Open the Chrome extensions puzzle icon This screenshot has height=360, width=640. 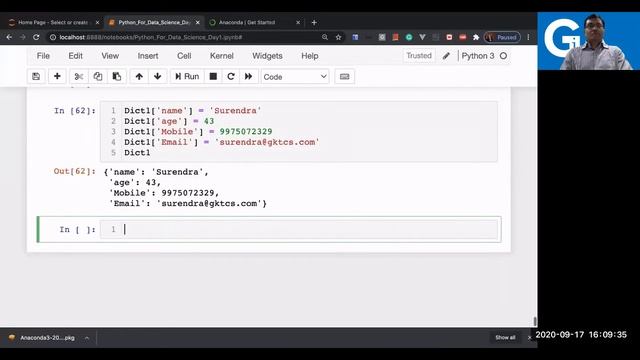(x=476, y=37)
